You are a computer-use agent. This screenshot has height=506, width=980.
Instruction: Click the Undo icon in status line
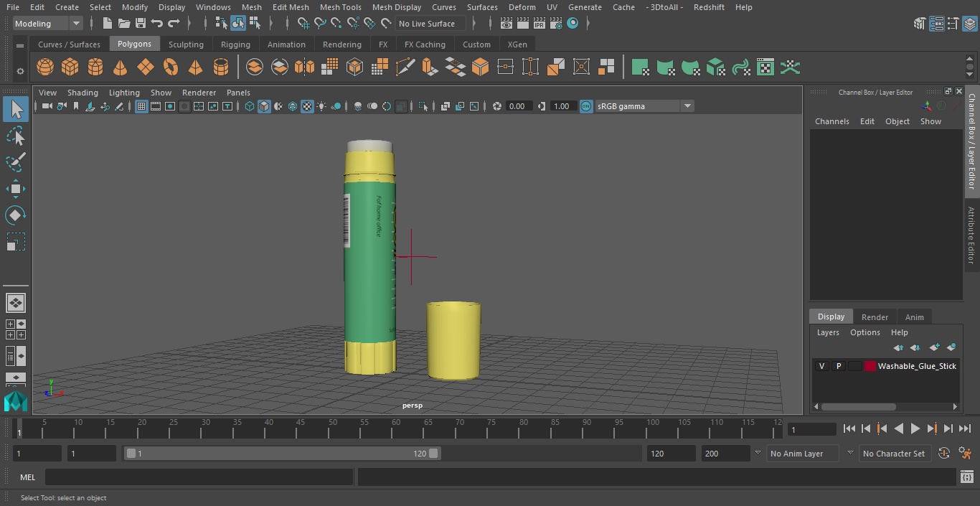157,24
